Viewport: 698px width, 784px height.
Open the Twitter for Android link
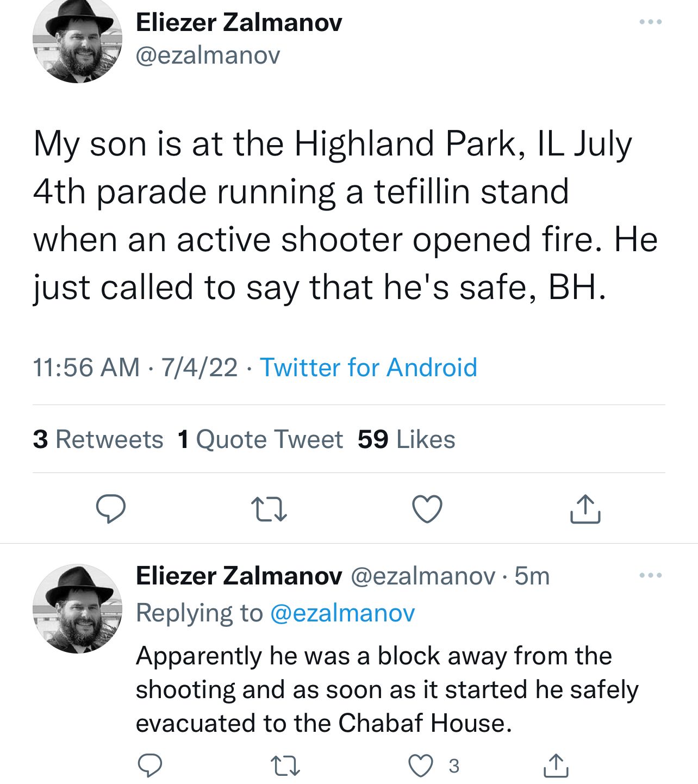[x=368, y=368]
